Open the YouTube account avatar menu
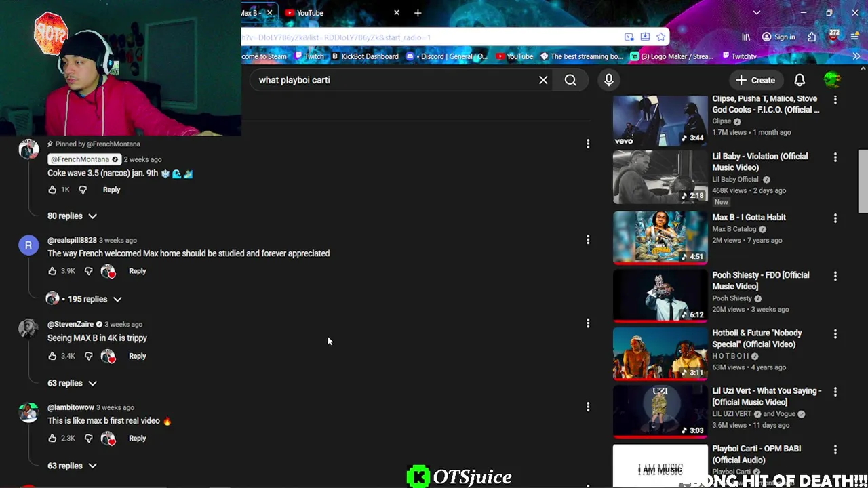The image size is (868, 488). 832,80
